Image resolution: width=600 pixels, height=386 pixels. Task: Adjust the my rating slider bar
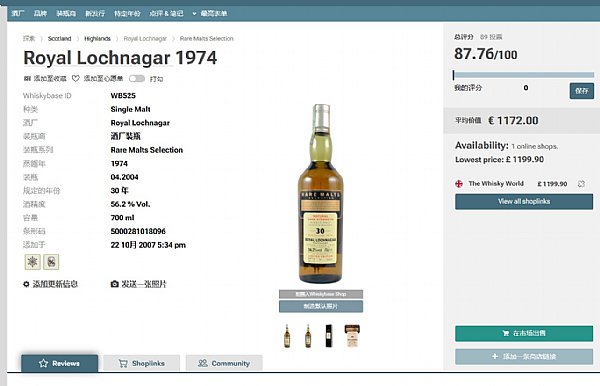(523, 75)
